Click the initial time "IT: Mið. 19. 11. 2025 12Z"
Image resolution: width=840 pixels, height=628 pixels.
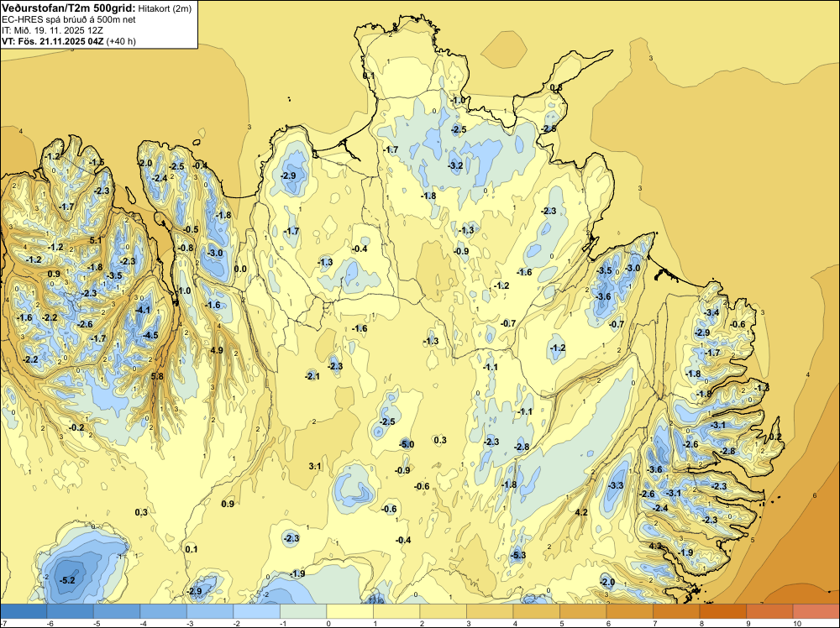click(x=52, y=30)
